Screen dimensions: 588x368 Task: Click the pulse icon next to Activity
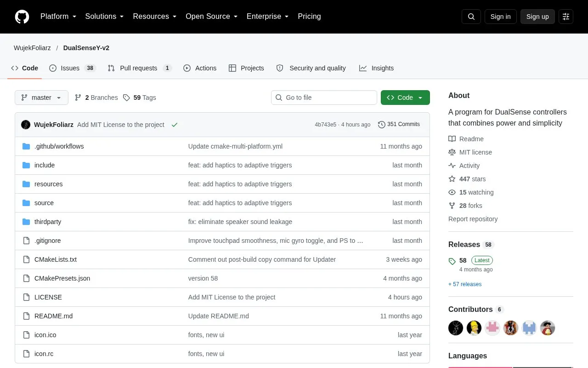tap(452, 166)
